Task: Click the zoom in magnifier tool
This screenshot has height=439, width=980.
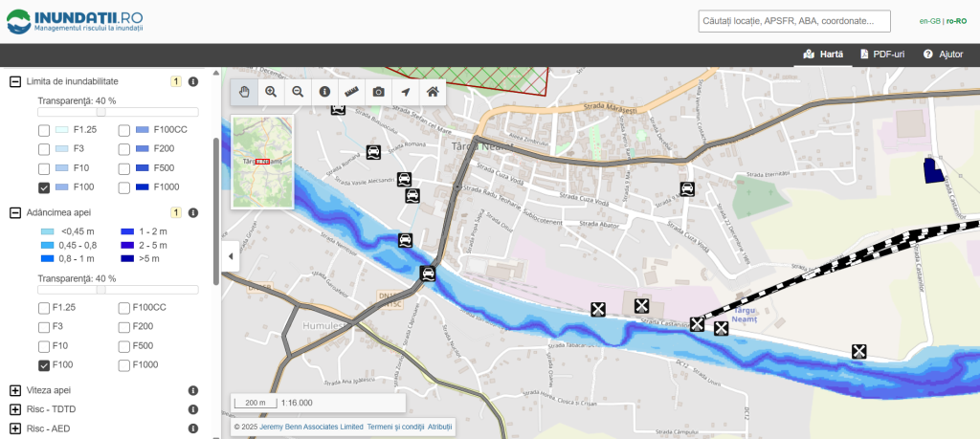Action: [x=271, y=92]
